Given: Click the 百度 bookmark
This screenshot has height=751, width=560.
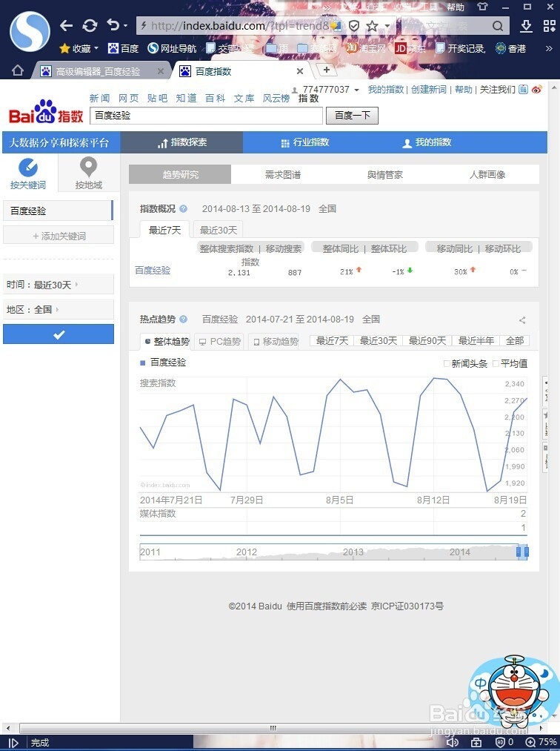Looking at the screenshot, I should point(124,48).
